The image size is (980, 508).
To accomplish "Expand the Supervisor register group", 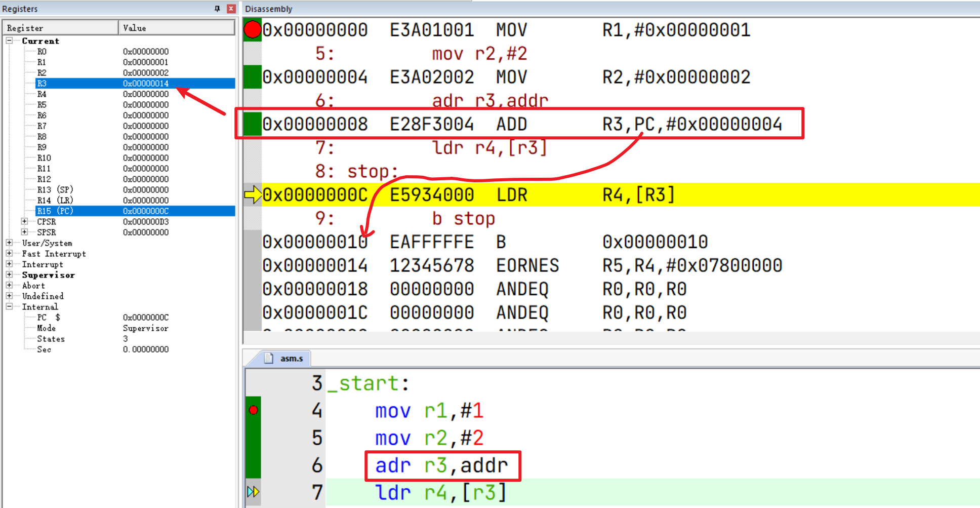I will pyautogui.click(x=9, y=275).
